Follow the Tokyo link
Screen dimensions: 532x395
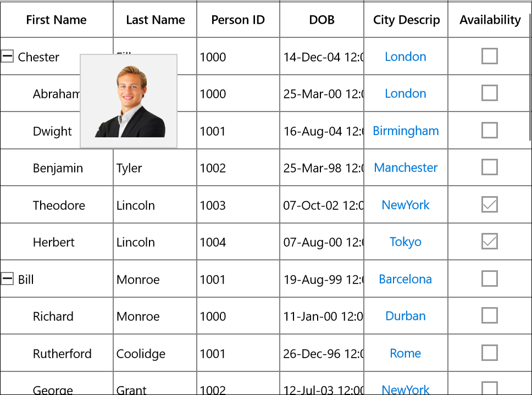406,242
